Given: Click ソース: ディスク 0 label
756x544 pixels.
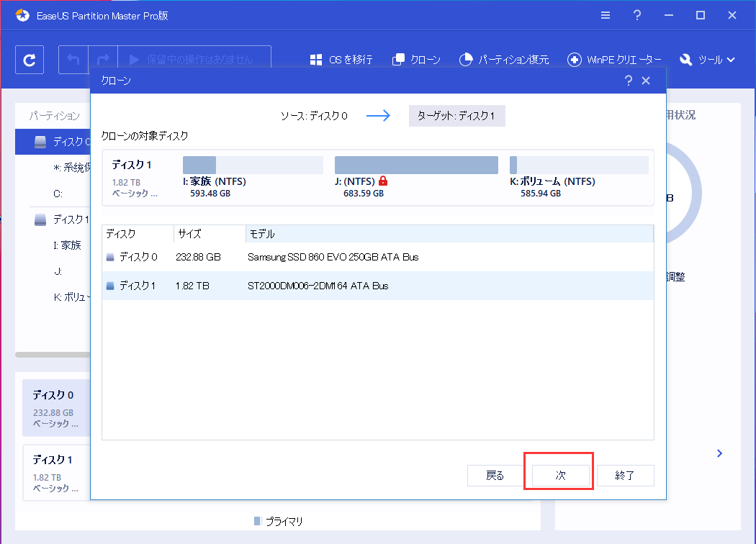Looking at the screenshot, I should 314,116.
